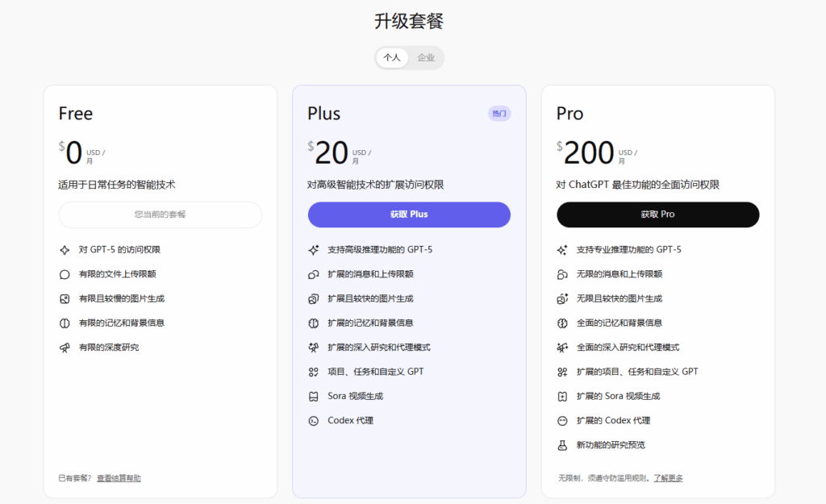Click the telescope icon beside 有限的深度研究

[65, 348]
